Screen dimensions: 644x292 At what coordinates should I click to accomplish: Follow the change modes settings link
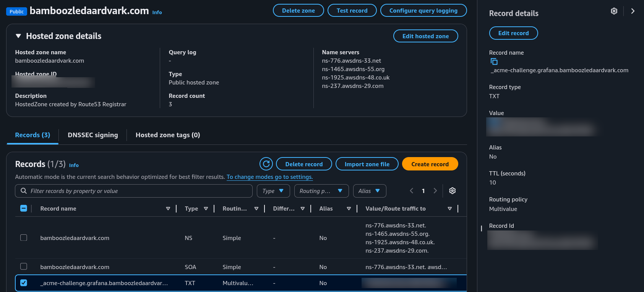click(x=269, y=177)
